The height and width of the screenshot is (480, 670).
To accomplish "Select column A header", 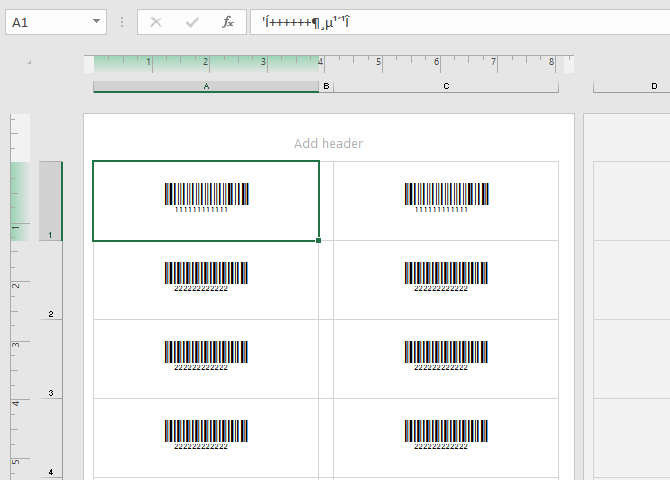I will coord(206,87).
